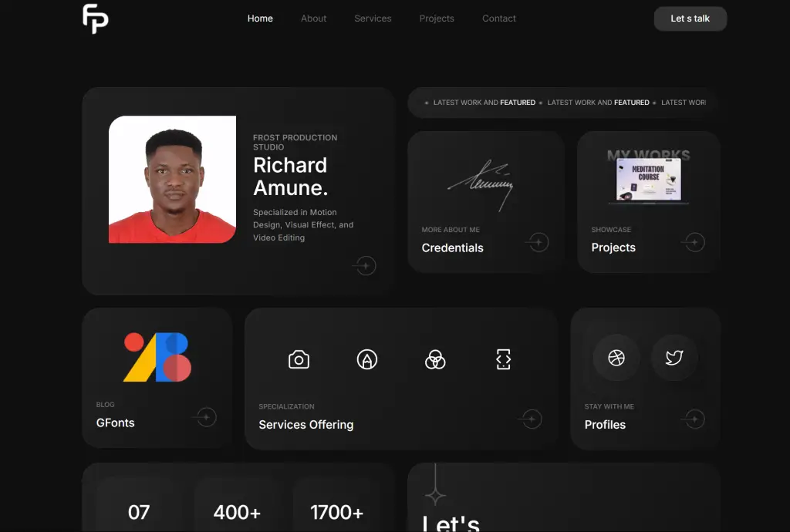This screenshot has width=790, height=532.
Task: Click the code brackets development icon
Action: 504,359
